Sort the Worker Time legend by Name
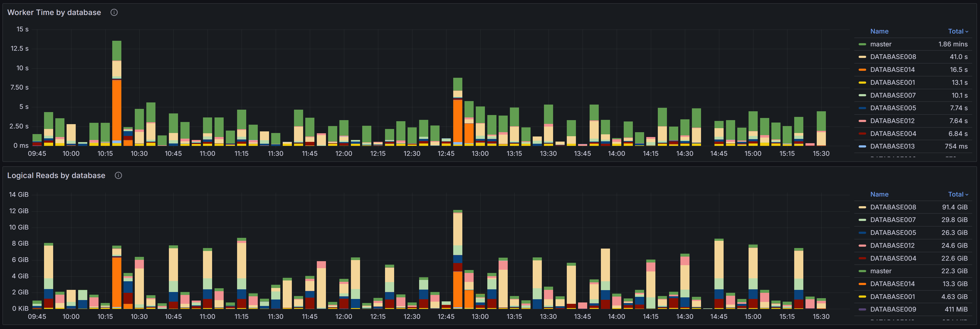 coord(879,31)
